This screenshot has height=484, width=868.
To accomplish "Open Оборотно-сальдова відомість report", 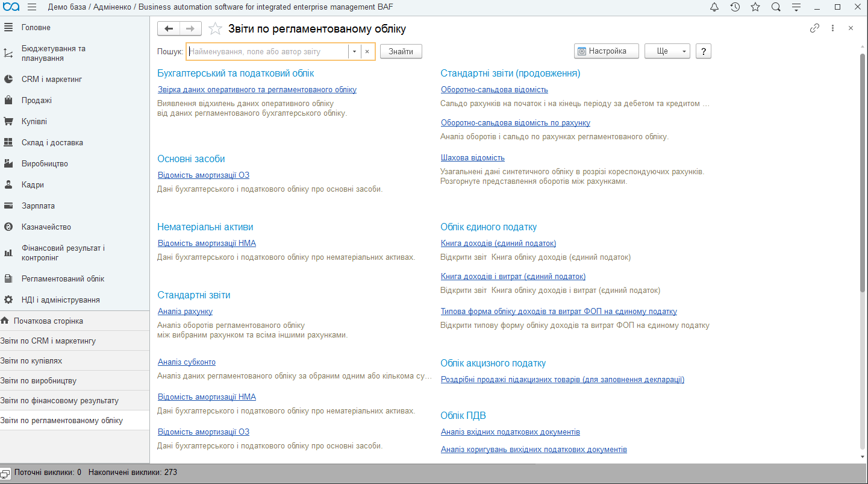I will [495, 89].
